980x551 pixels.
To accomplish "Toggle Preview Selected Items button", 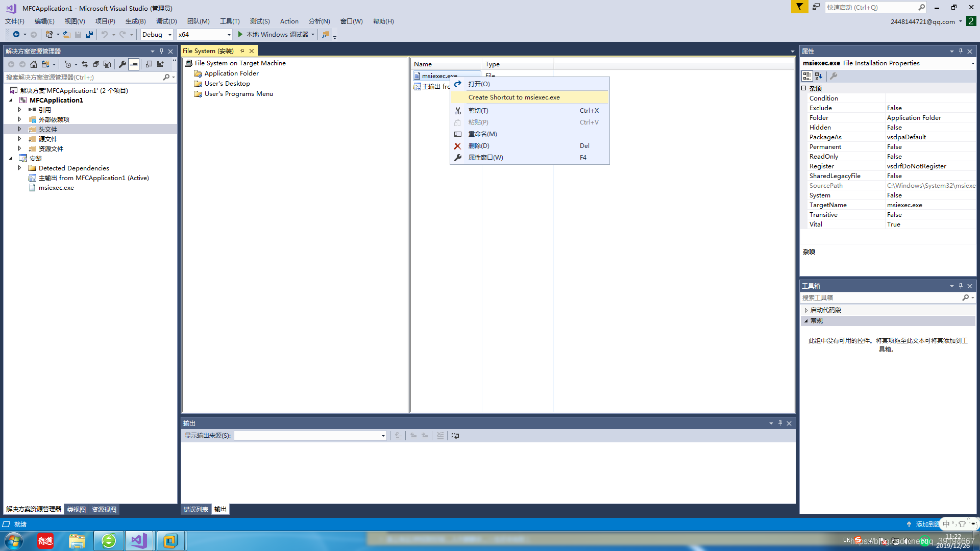I will (134, 64).
